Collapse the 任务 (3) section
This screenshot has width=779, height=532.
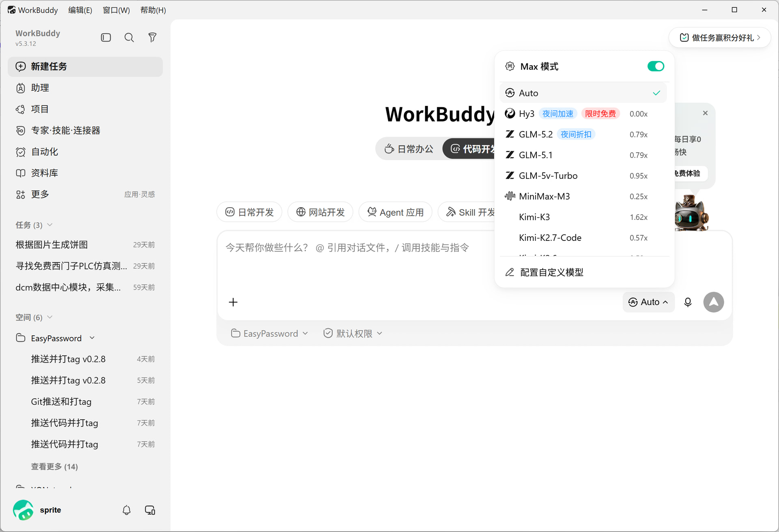tap(34, 225)
